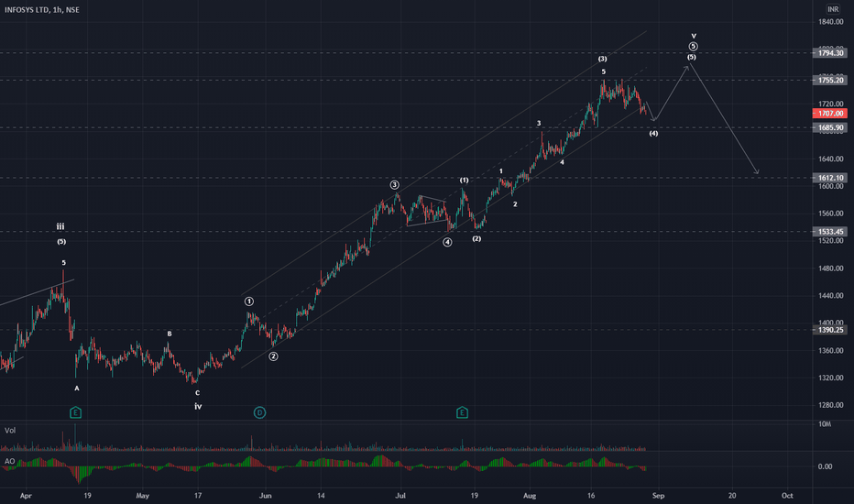Click the 1320.00 price axis value
The height and width of the screenshot is (504, 854).
point(830,378)
